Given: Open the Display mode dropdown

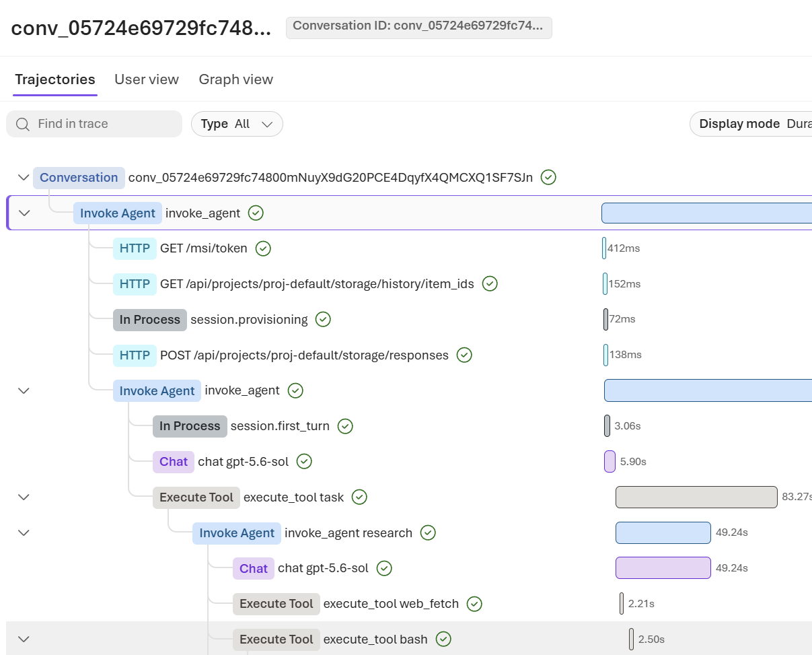Looking at the screenshot, I should coord(751,124).
